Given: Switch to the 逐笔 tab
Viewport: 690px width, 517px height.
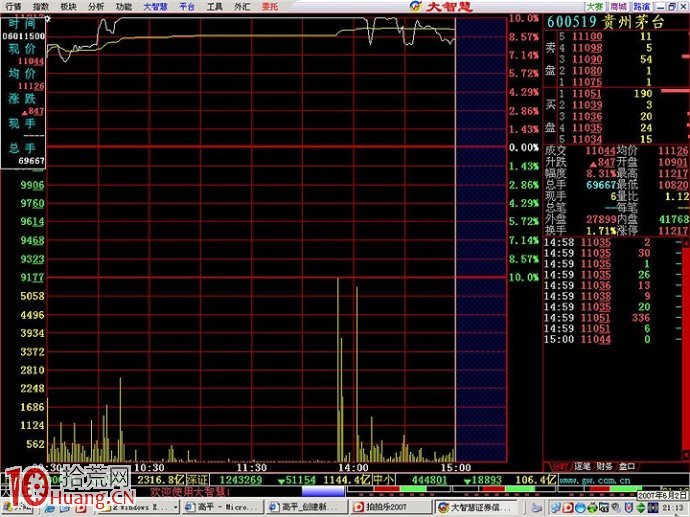Looking at the screenshot, I should pyautogui.click(x=583, y=466).
